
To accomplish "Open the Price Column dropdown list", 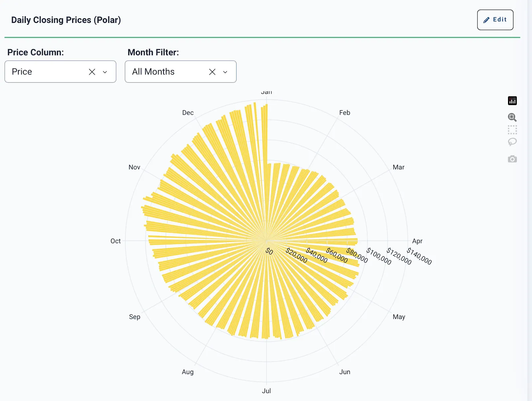I will tap(105, 71).
